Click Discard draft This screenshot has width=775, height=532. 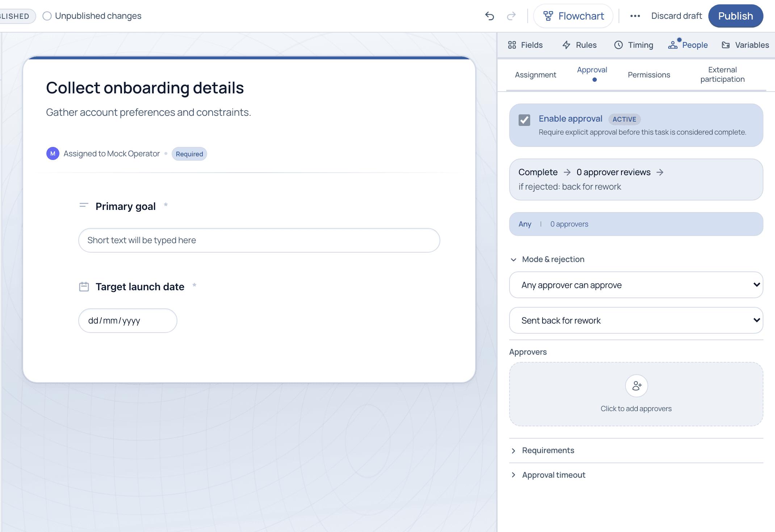pos(676,16)
